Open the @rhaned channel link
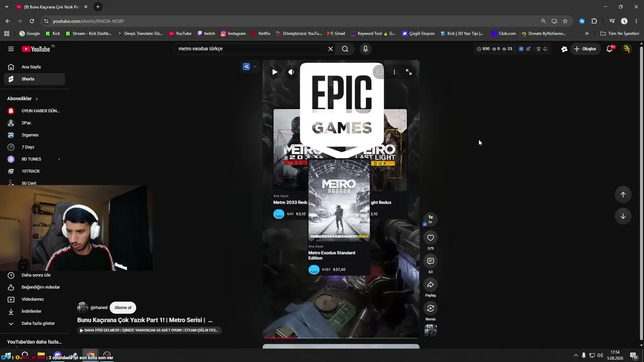The width and height of the screenshot is (644, 362). pyautogui.click(x=99, y=308)
